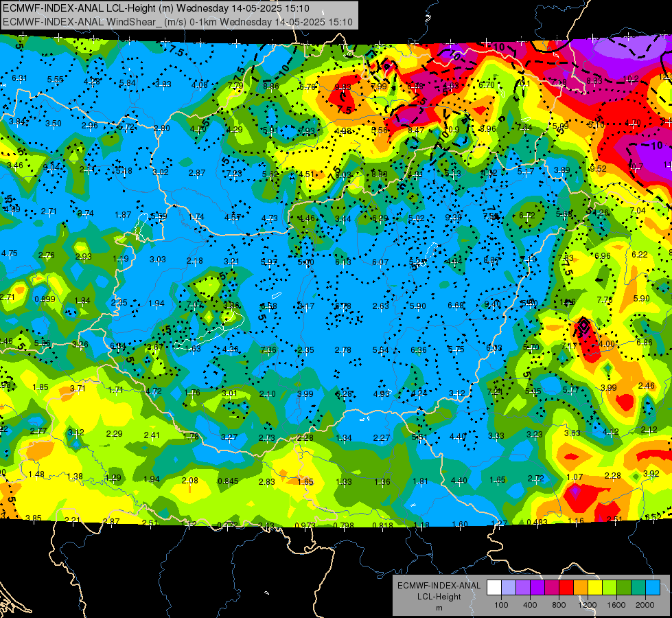The width and height of the screenshot is (672, 618).
Task: Click the wind shear value 6.36
Action: tap(418, 350)
